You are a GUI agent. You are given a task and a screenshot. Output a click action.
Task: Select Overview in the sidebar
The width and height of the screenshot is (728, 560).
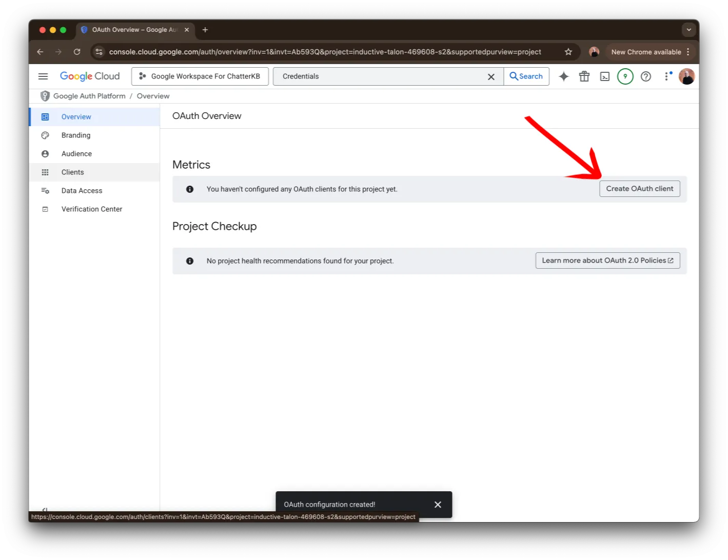pos(94,117)
